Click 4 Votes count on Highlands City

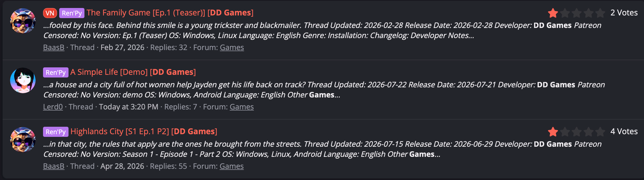[x=624, y=131]
